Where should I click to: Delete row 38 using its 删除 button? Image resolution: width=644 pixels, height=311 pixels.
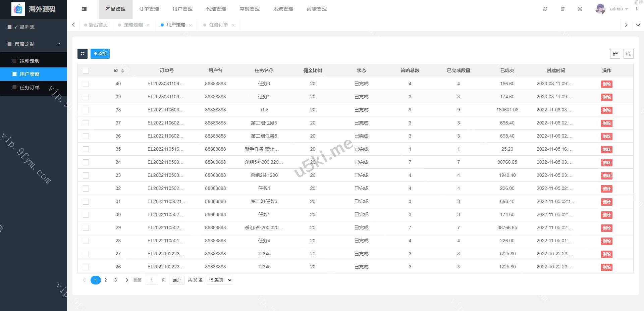pos(606,110)
